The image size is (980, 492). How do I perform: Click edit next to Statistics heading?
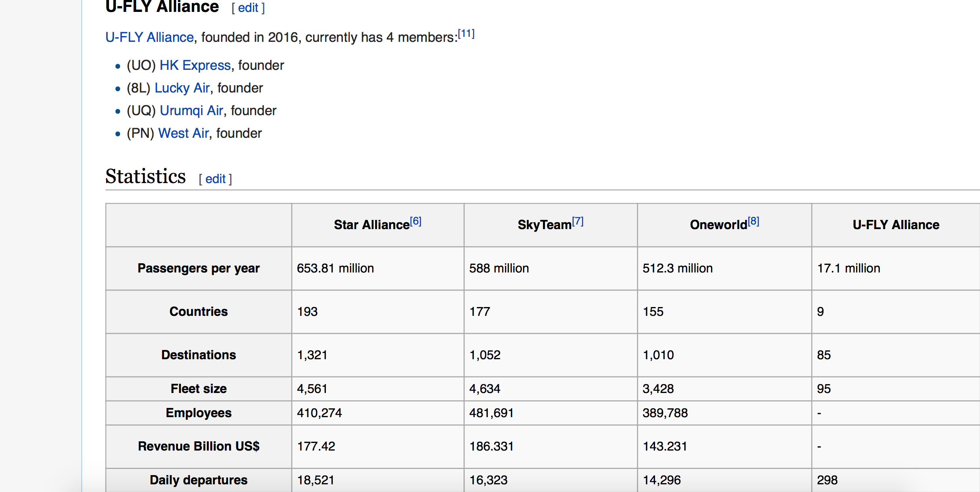[215, 179]
